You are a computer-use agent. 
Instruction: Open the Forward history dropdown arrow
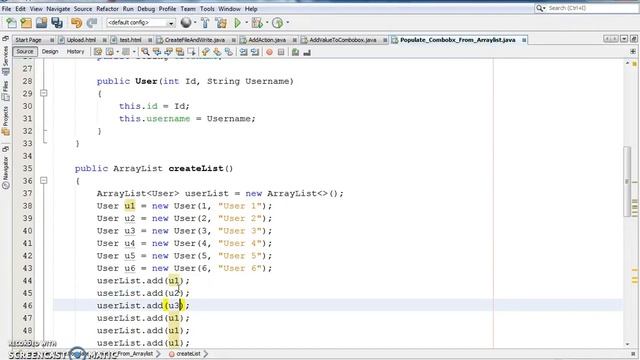(x=134, y=52)
